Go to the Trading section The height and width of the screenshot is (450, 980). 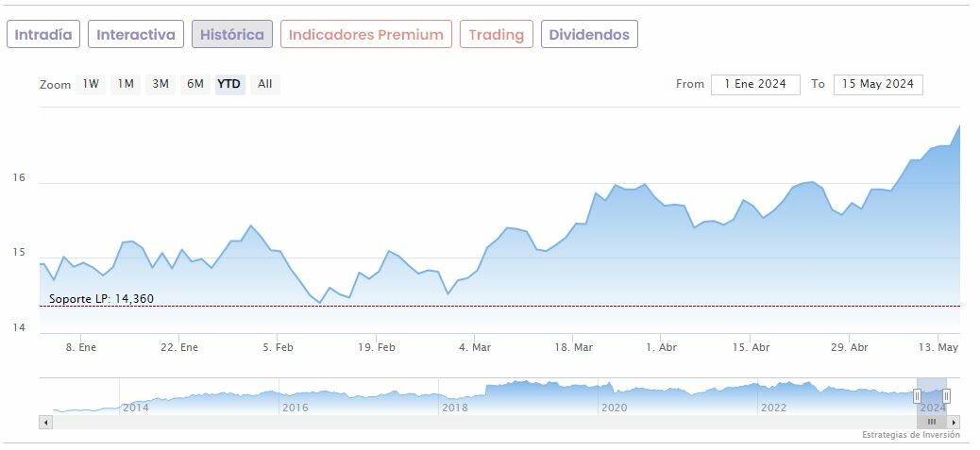coord(497,35)
